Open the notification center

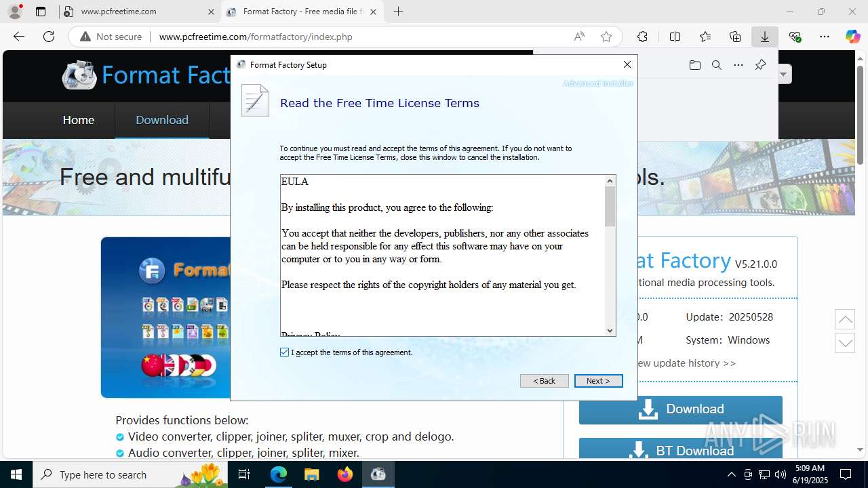click(x=846, y=474)
